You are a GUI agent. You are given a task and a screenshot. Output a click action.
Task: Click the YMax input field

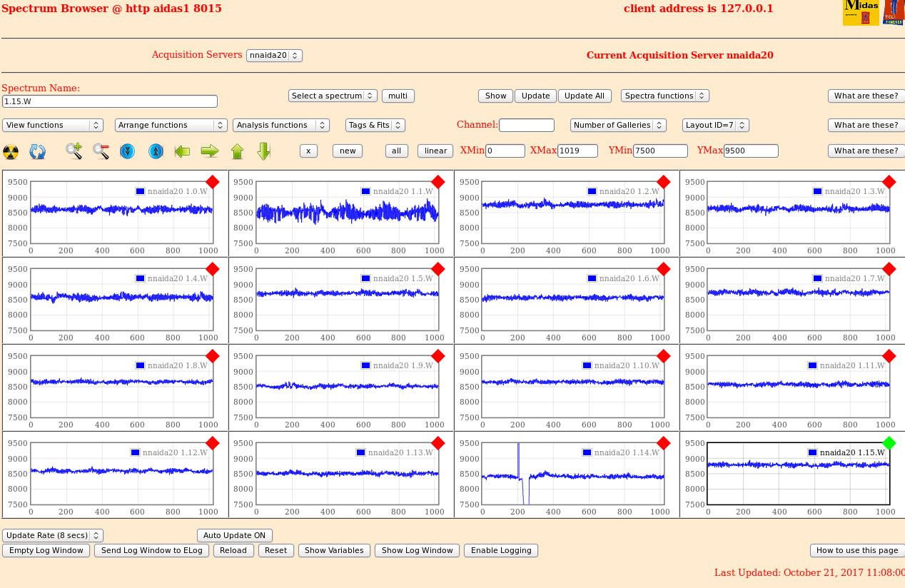750,151
